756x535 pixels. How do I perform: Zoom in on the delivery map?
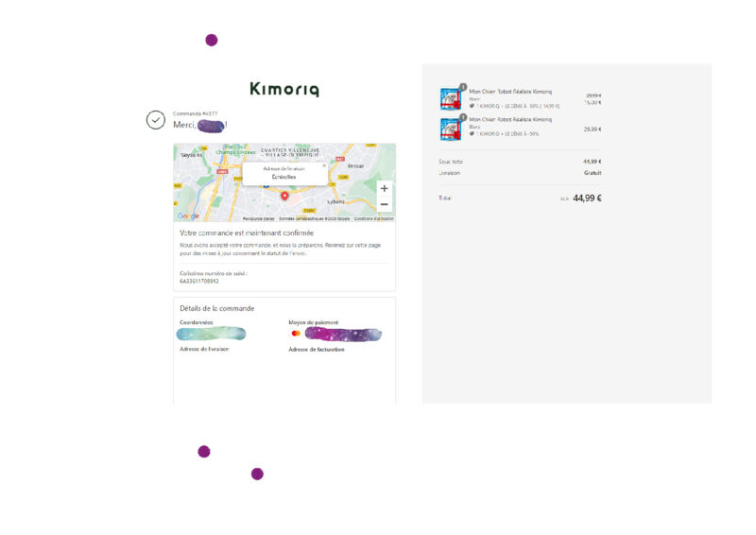click(384, 189)
